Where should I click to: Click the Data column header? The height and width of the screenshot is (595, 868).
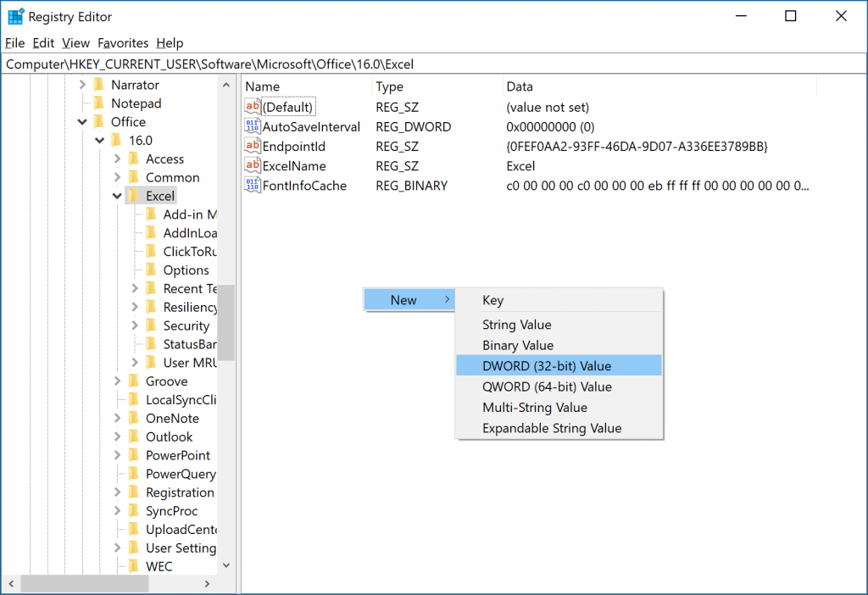659,86
